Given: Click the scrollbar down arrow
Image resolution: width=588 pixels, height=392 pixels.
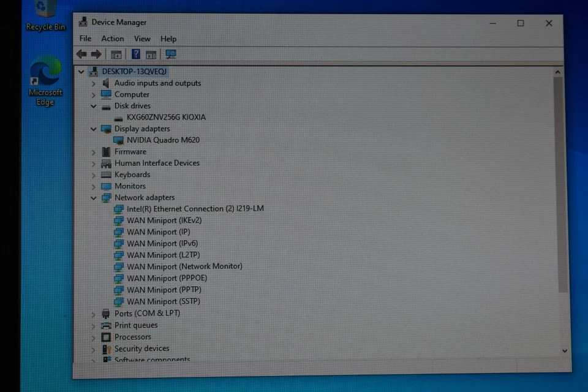Looking at the screenshot, I should pos(565,350).
